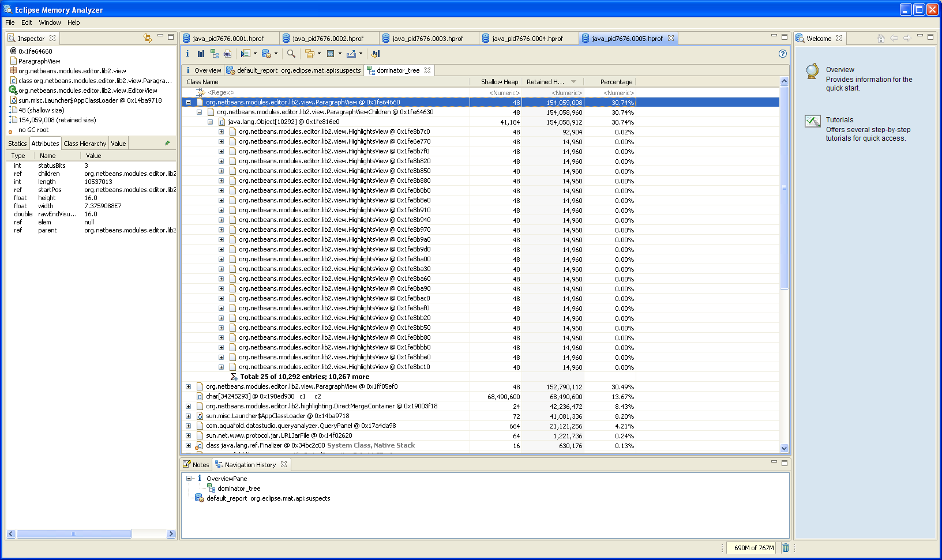Click the Find Object by Address magnifier icon
942x560 pixels.
click(x=291, y=54)
